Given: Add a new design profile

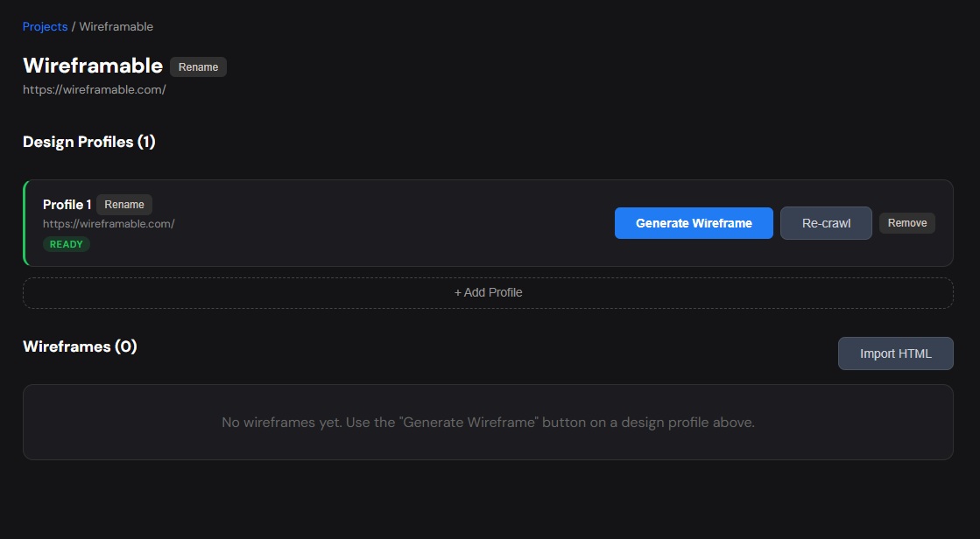Looking at the screenshot, I should tap(488, 293).
